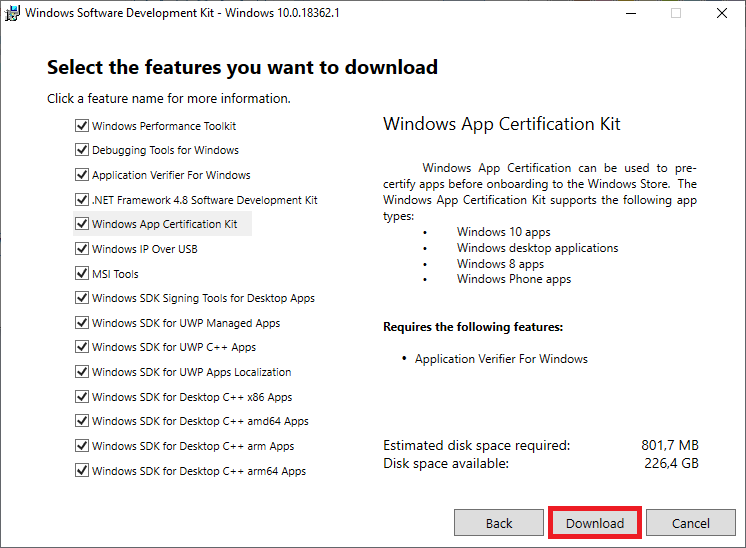
Task: Uncheck UWP Apps Localization checkbox
Action: (x=82, y=372)
